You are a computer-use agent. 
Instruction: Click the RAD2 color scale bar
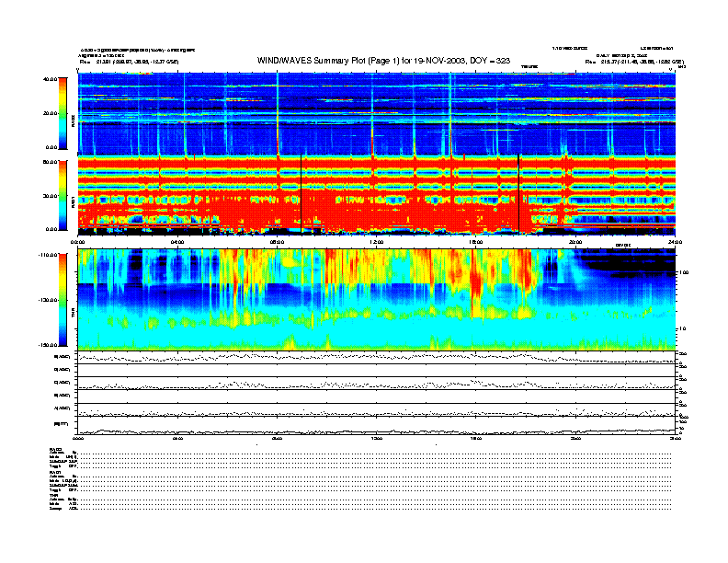pyautogui.click(x=63, y=113)
